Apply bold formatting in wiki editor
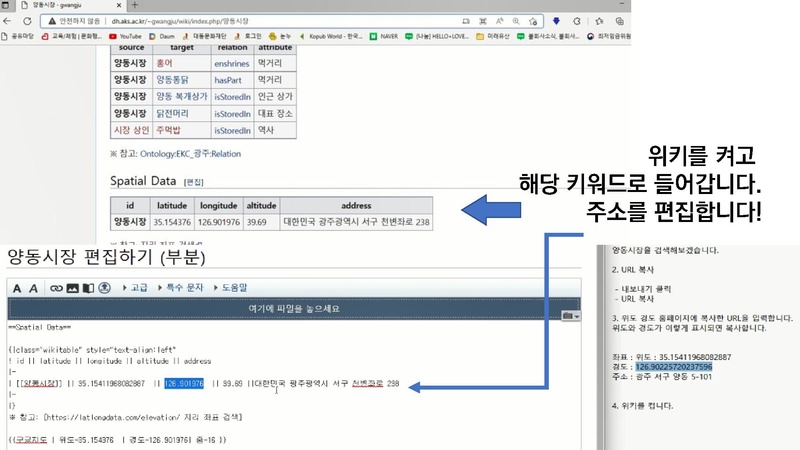The height and width of the screenshot is (450, 800). tap(17, 288)
